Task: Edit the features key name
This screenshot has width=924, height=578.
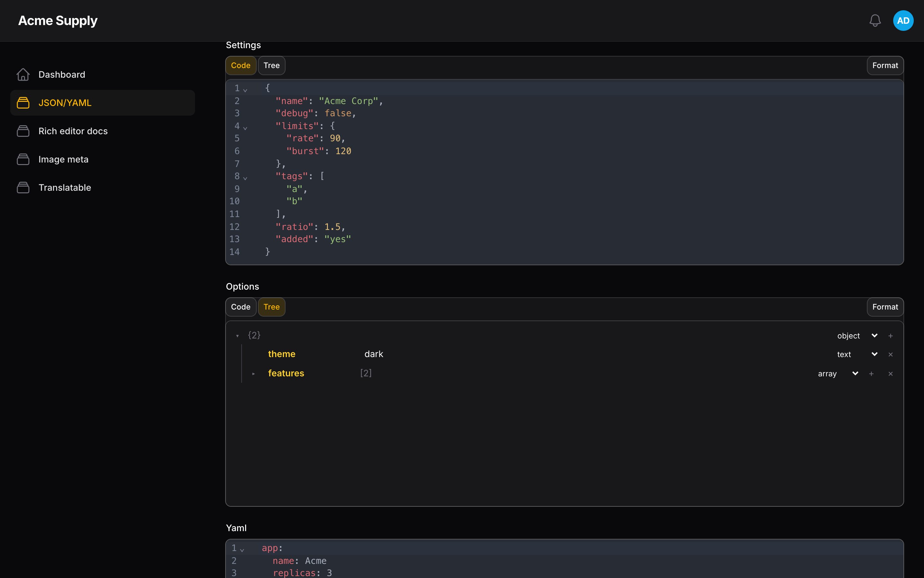Action: click(x=286, y=373)
